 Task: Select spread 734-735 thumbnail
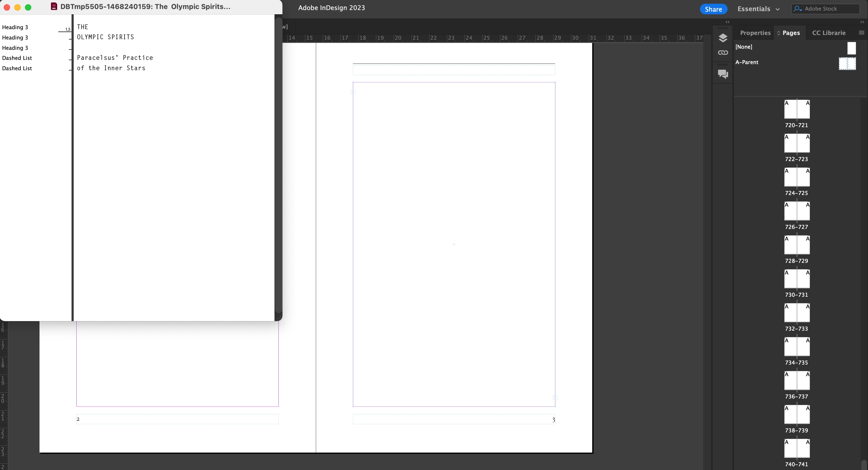point(796,347)
